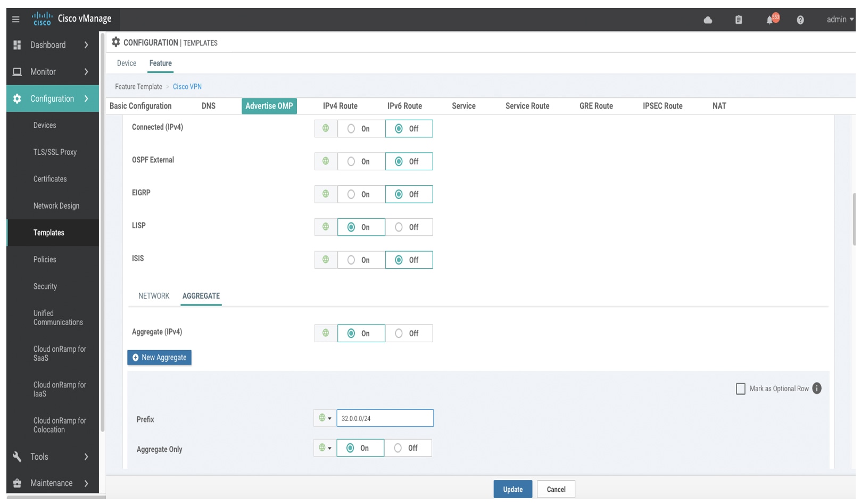The width and height of the screenshot is (861, 504).
Task: Switch to the Device tab
Action: point(127,63)
